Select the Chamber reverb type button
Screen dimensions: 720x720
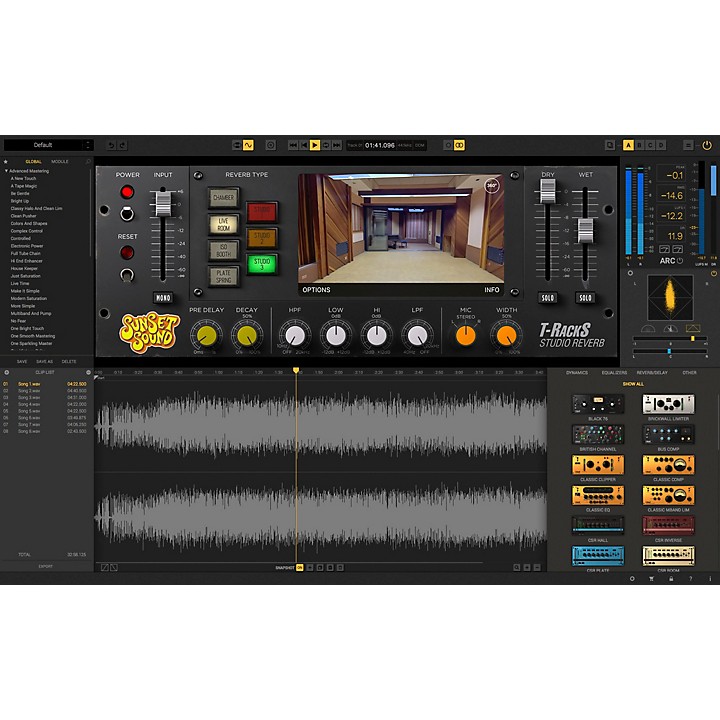[x=223, y=198]
